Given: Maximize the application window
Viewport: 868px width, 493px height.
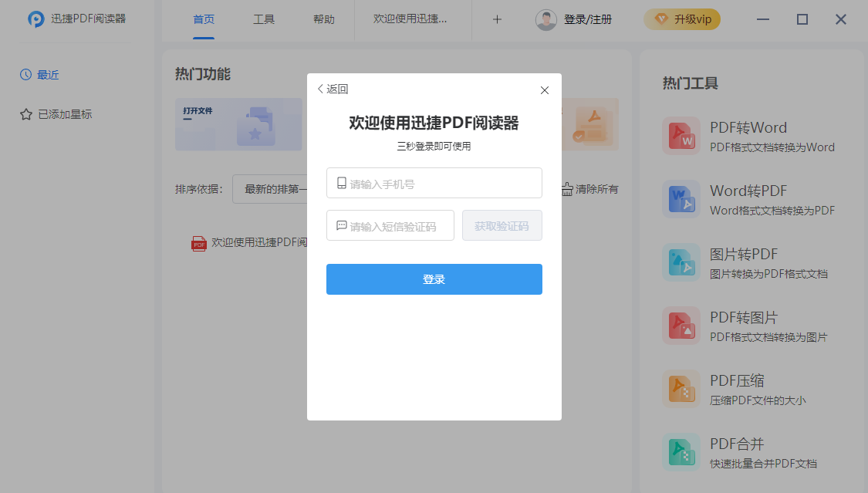Looking at the screenshot, I should coord(802,19).
